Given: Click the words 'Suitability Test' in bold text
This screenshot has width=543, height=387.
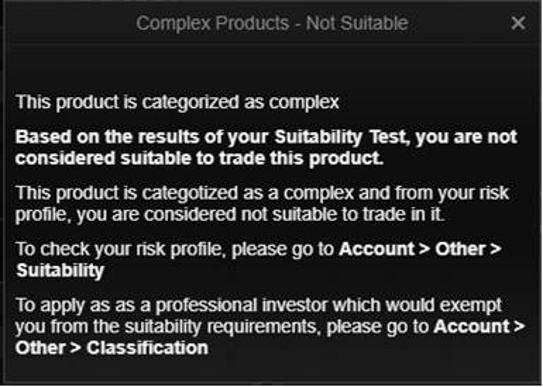Looking at the screenshot, I should (x=339, y=137).
